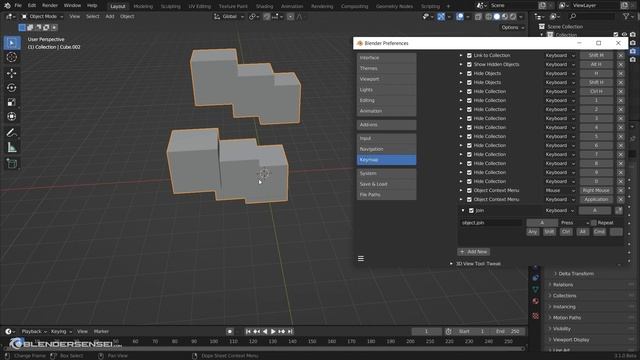
Task: Open the Global transform orientation dropdown
Action: [229, 17]
